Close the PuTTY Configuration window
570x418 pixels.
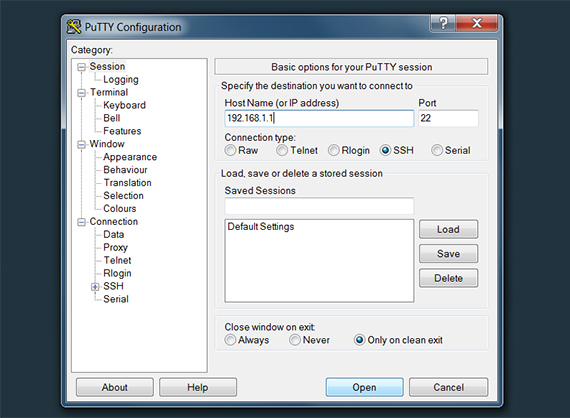point(477,23)
